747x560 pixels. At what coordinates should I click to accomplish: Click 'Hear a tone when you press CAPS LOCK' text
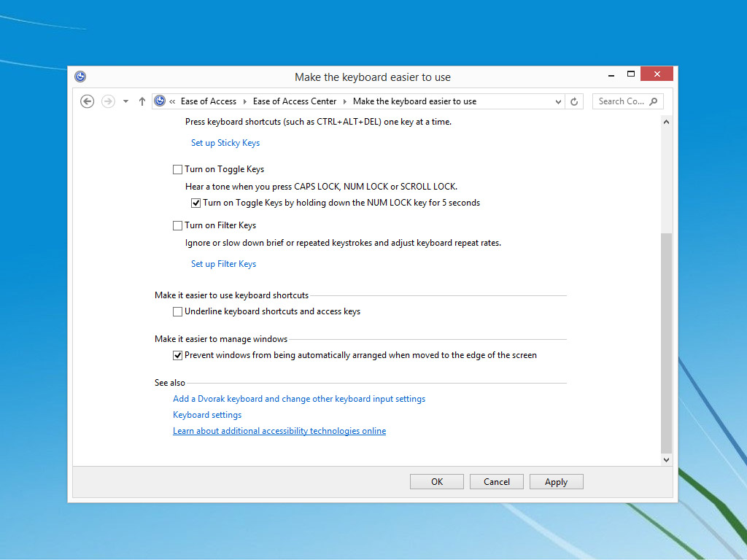(x=321, y=187)
